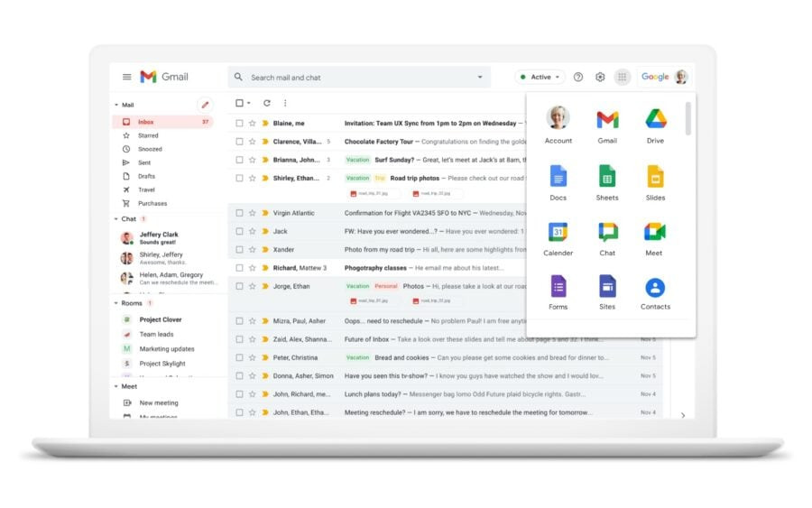Open first attachment in Road trip photos email
Viewport: 812px width, 508px height.
pos(374,194)
